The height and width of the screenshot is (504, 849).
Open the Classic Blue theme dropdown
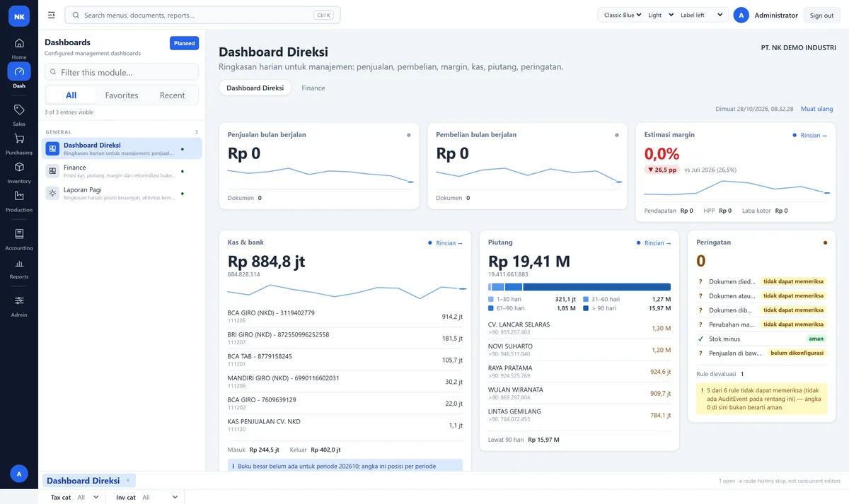[x=621, y=15]
